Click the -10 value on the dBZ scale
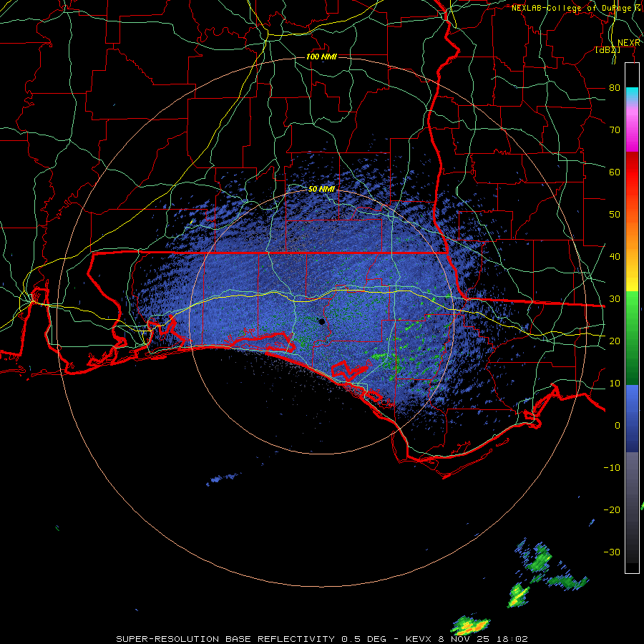Image resolution: width=644 pixels, height=644 pixels. point(612,468)
